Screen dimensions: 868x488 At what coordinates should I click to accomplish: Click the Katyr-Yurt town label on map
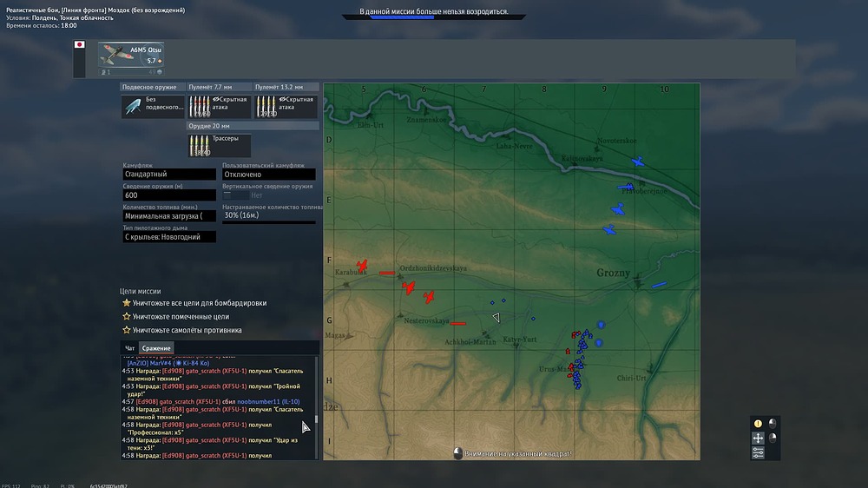(519, 339)
